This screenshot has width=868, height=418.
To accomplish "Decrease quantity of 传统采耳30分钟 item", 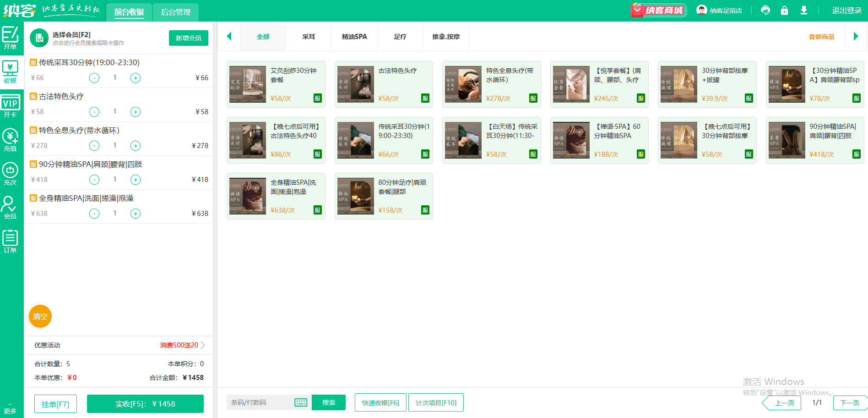I will 94,78.
